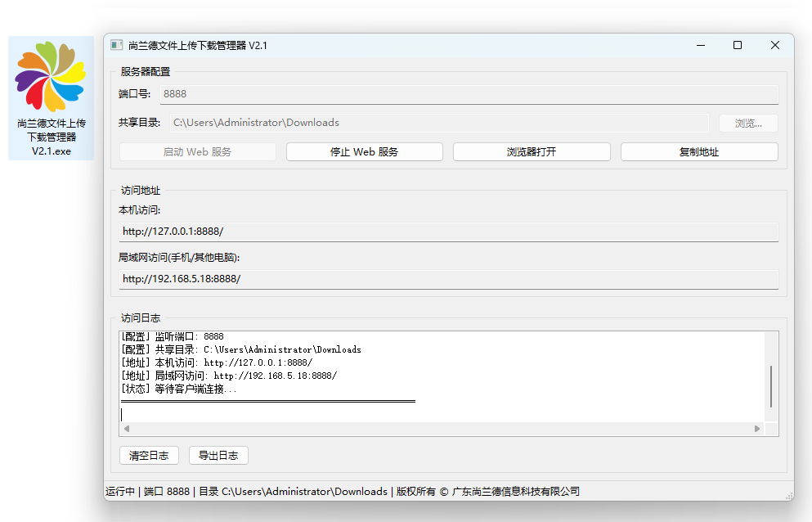Click the vertical scrollbar thumb in log
This screenshot has width=812, height=522.
point(771,386)
